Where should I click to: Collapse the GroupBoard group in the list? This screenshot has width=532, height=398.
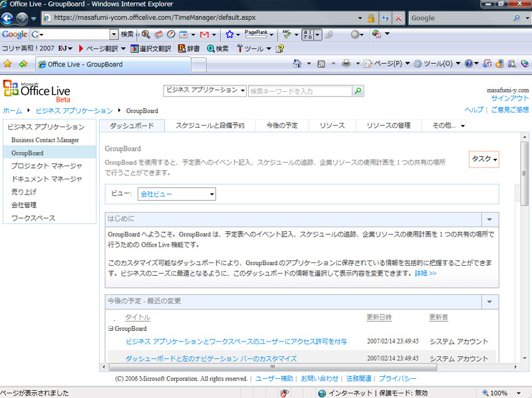(110, 328)
